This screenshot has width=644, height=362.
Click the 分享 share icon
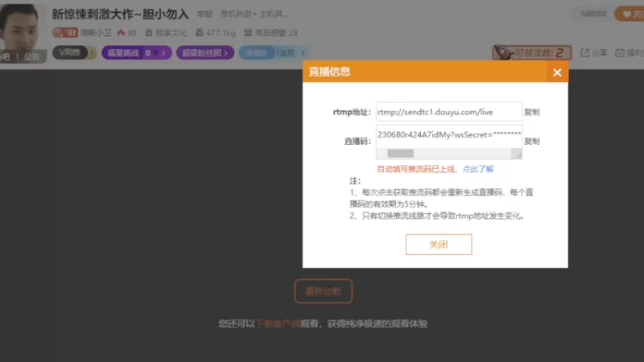[585, 52]
